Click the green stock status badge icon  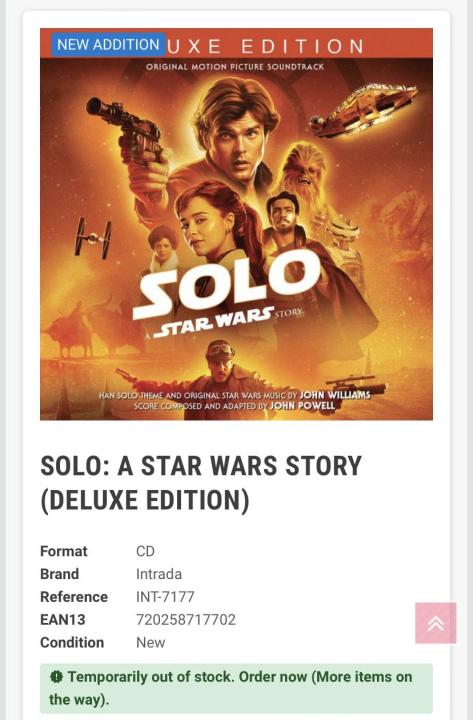click(x=56, y=676)
